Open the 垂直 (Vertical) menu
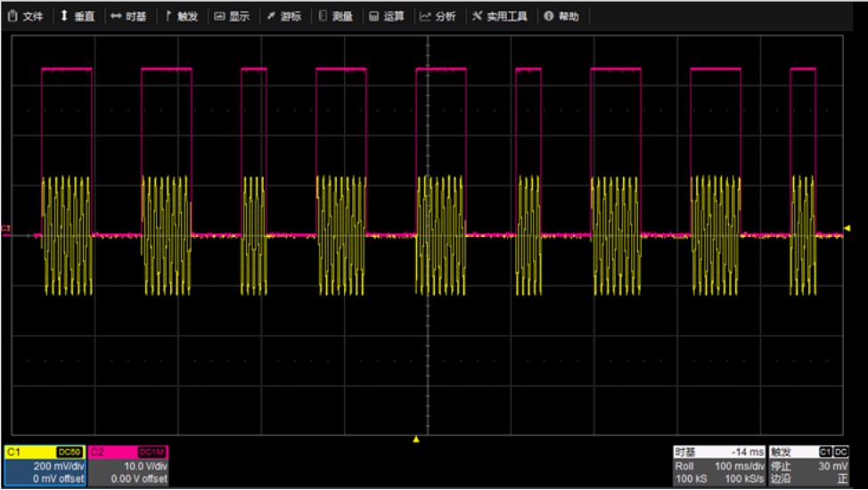Image resolution: width=868 pixels, height=490 pixels. (x=78, y=16)
